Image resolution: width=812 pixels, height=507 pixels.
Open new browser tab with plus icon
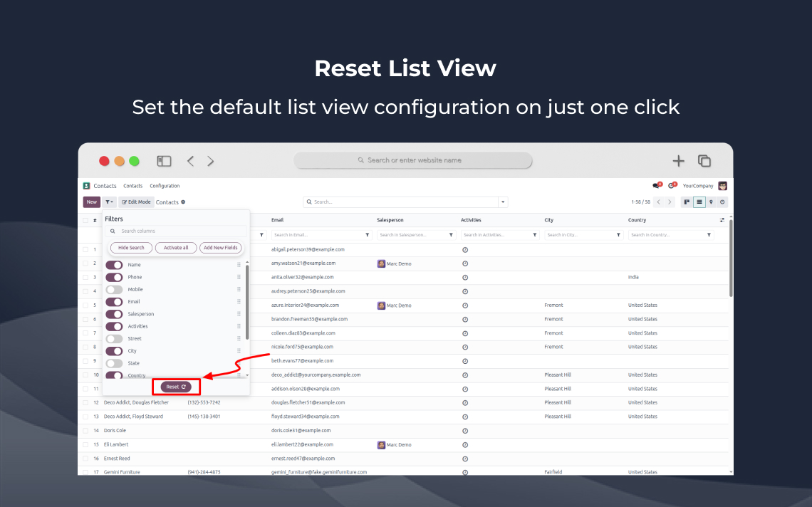pos(678,161)
